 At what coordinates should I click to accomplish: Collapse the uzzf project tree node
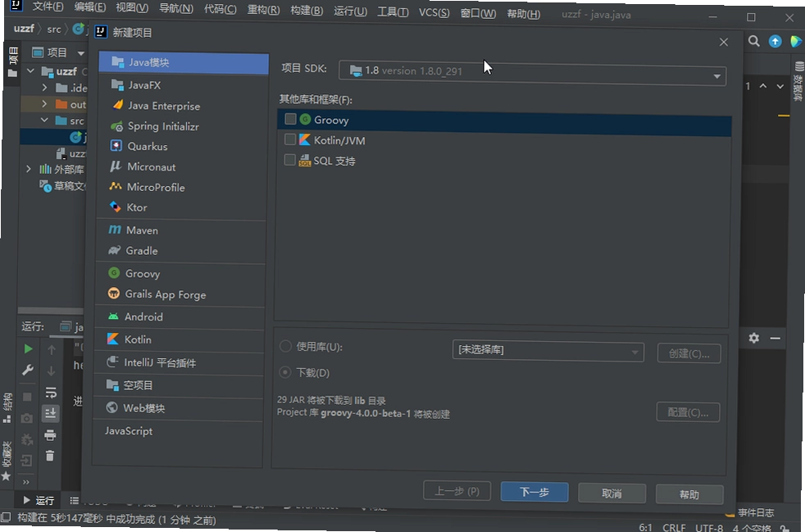click(31, 70)
